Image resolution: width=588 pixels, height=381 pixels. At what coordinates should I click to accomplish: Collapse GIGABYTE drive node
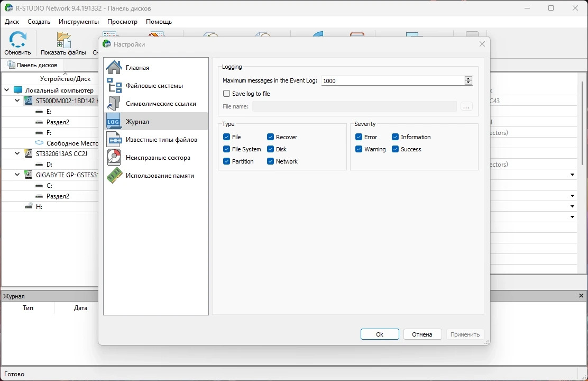[x=17, y=175]
